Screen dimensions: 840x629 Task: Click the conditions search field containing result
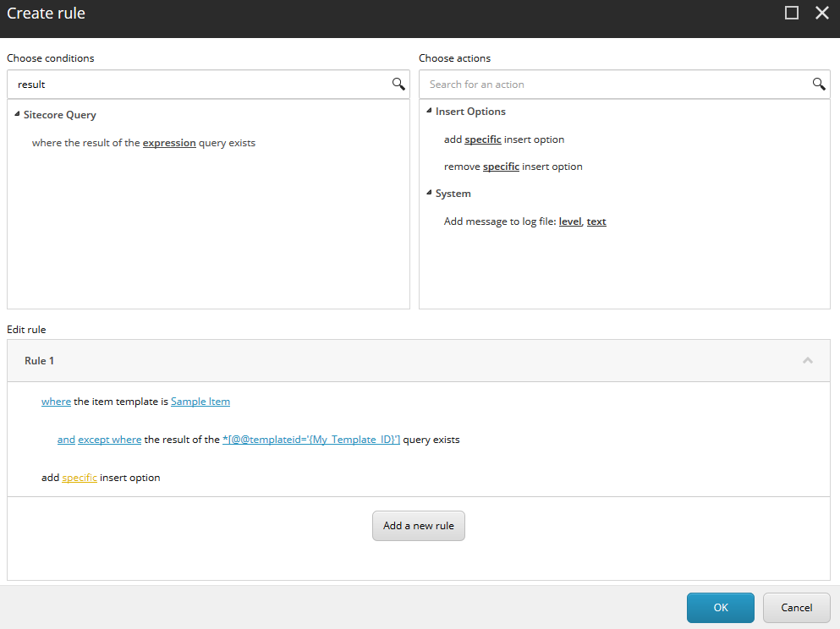coord(195,84)
